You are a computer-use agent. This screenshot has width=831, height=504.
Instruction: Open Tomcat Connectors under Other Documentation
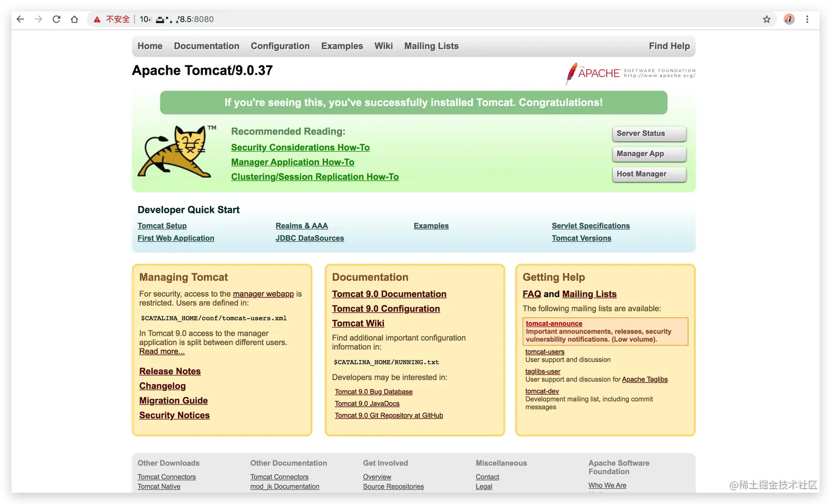[279, 477]
